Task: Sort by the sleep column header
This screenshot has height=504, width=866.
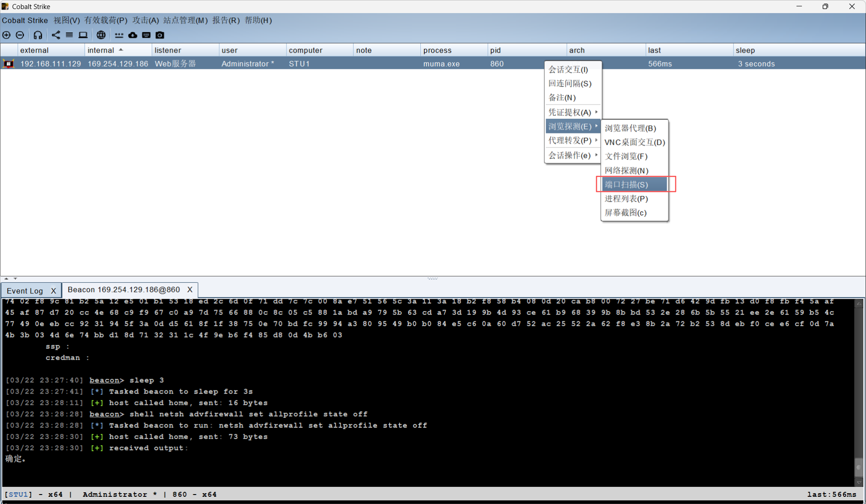Action: (x=799, y=50)
